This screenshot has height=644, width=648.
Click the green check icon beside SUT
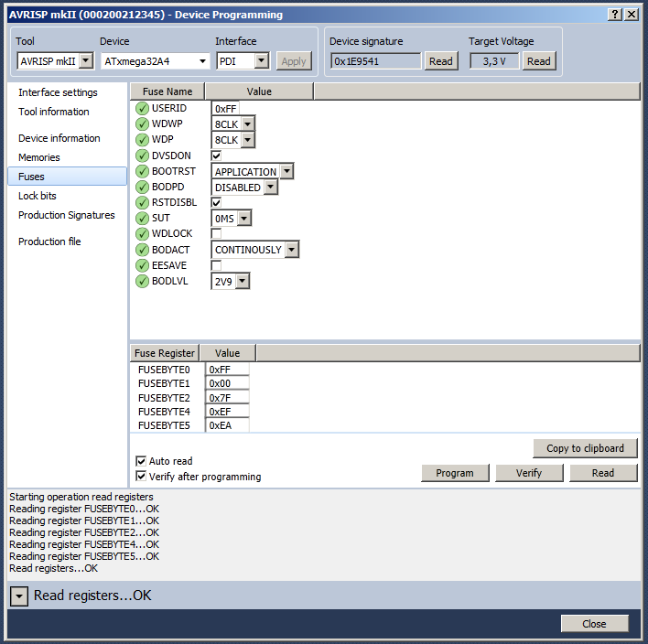[x=142, y=218]
